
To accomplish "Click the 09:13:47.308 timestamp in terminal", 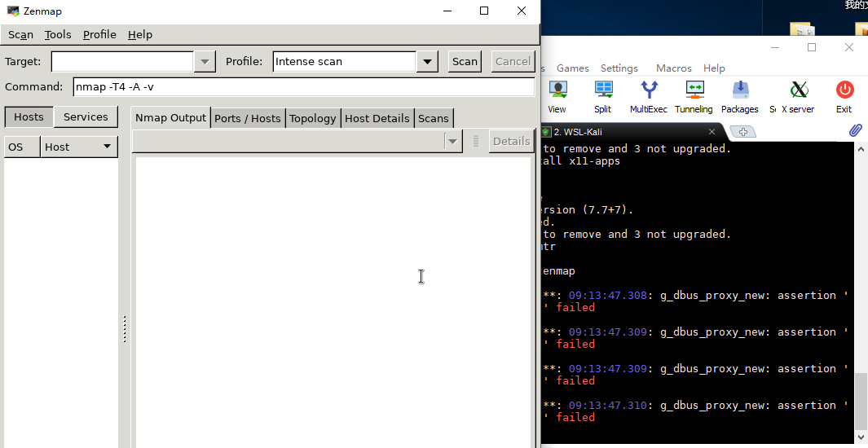I will [607, 296].
